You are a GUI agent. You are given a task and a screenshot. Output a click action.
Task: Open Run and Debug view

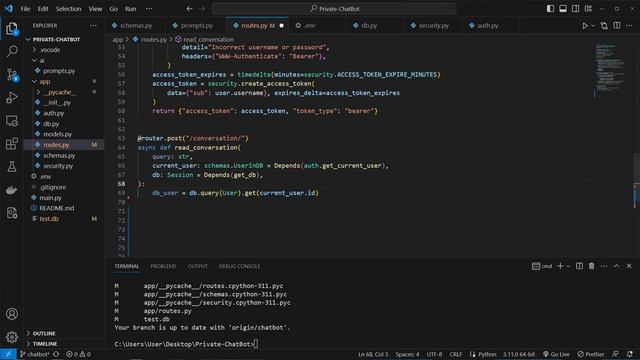coord(12,98)
